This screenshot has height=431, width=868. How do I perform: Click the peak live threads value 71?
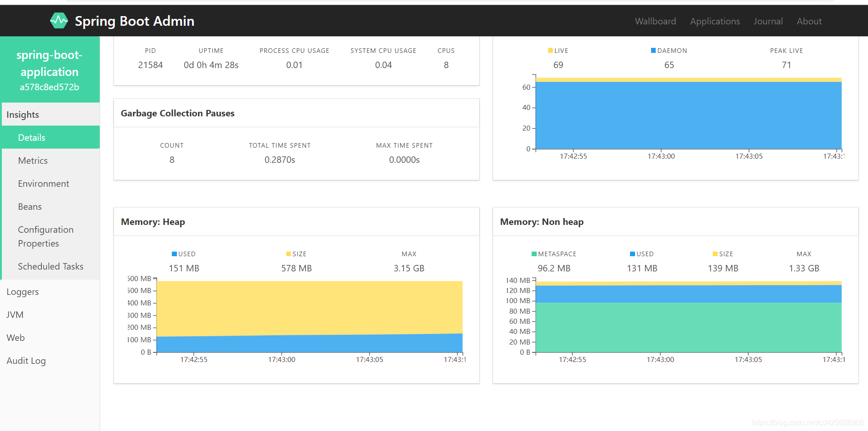point(787,65)
